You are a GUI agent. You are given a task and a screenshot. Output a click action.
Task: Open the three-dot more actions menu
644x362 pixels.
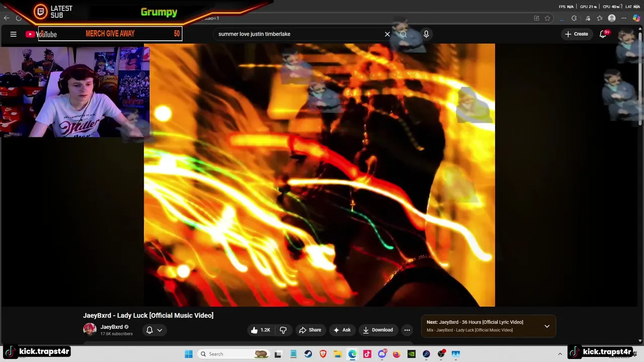(x=407, y=330)
